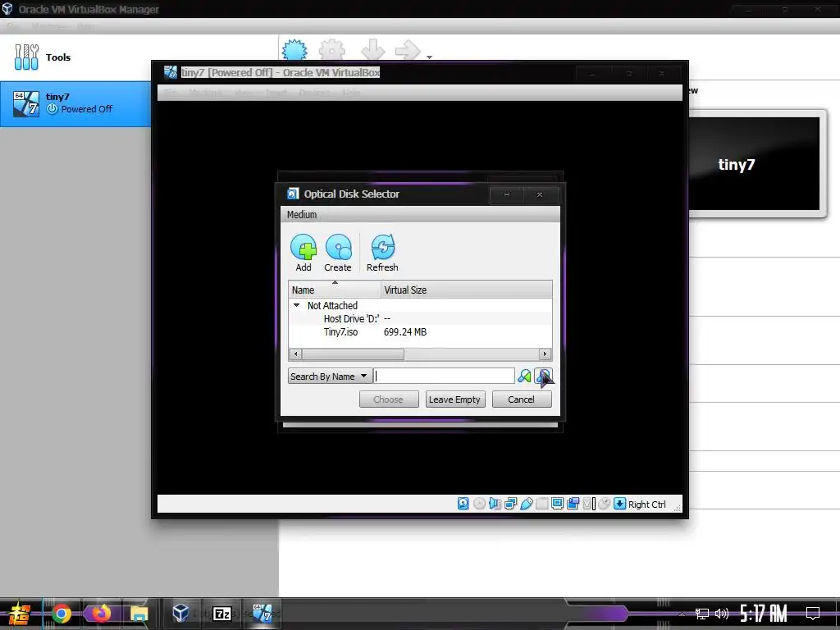Sort by the Virtual Size column header
Viewport: 840px width, 630px height.
click(x=467, y=290)
